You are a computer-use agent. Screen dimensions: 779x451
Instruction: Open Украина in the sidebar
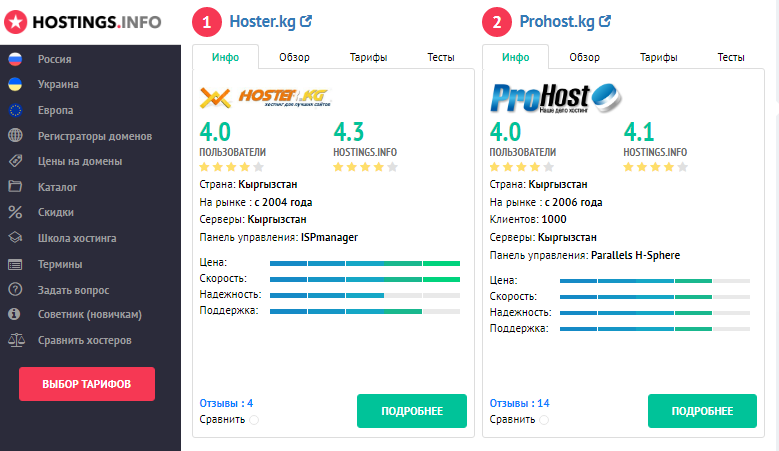(58, 84)
